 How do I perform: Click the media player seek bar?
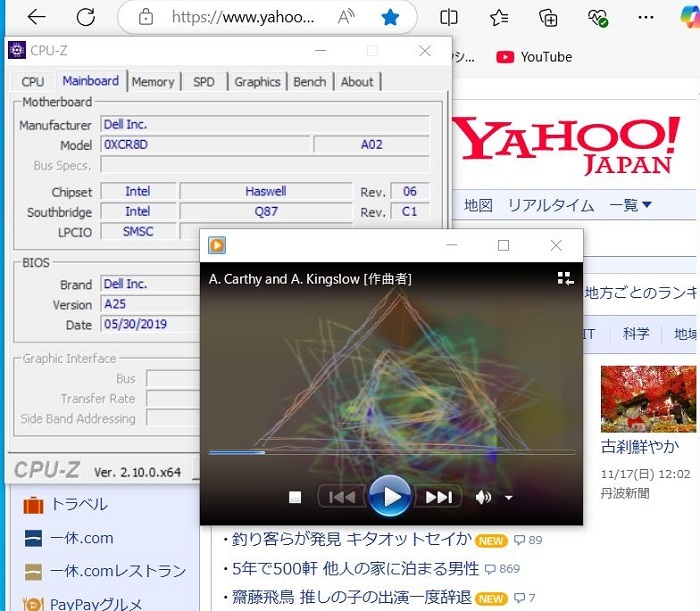[x=391, y=453]
